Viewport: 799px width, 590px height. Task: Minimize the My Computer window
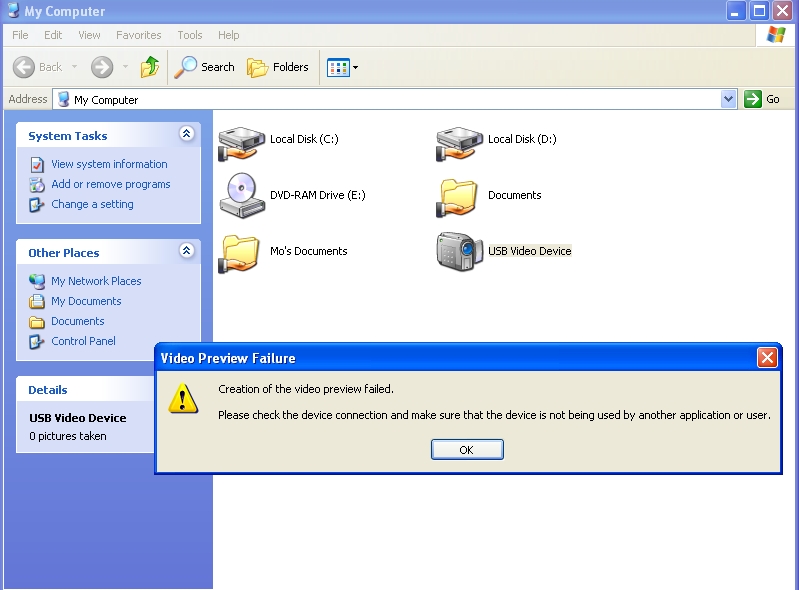click(x=735, y=11)
